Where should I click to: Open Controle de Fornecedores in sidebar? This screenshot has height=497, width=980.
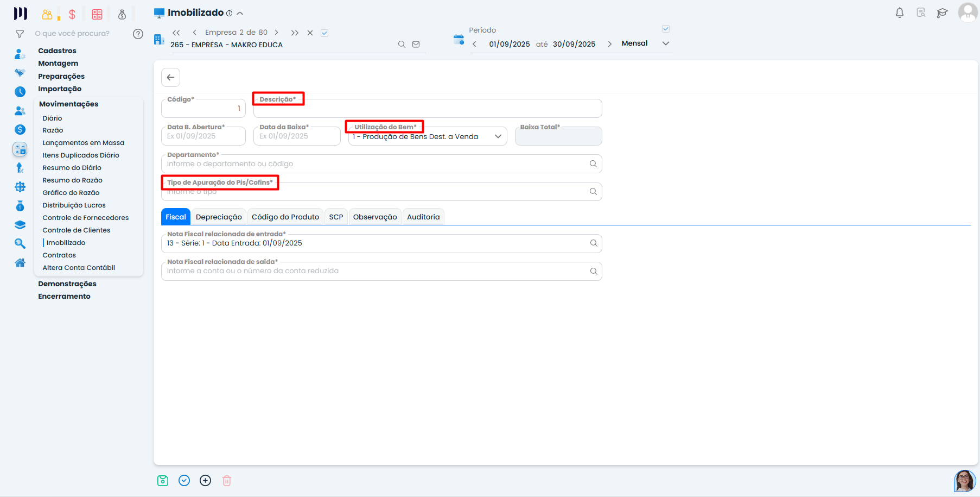(x=86, y=218)
